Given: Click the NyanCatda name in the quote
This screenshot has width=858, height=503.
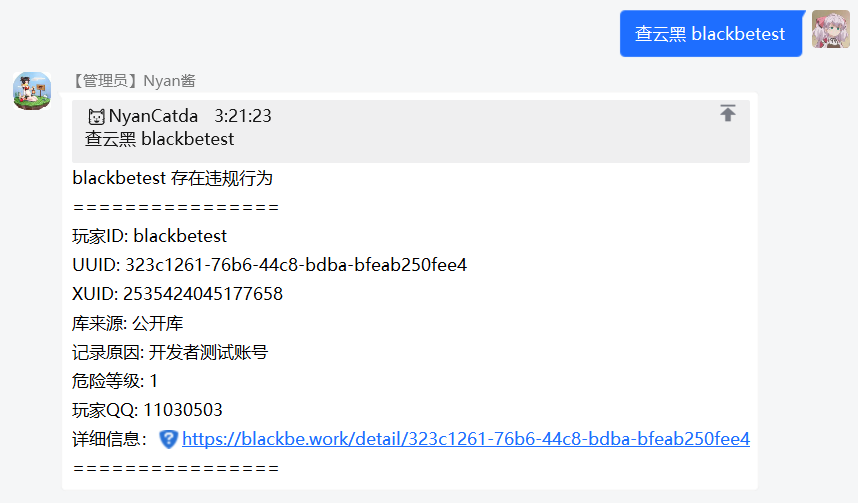Looking at the screenshot, I should coord(153,116).
